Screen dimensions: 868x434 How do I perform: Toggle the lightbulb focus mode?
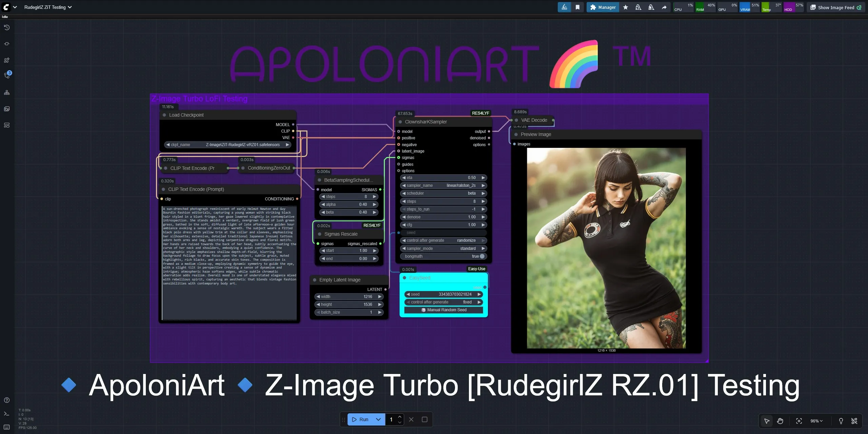(841, 421)
